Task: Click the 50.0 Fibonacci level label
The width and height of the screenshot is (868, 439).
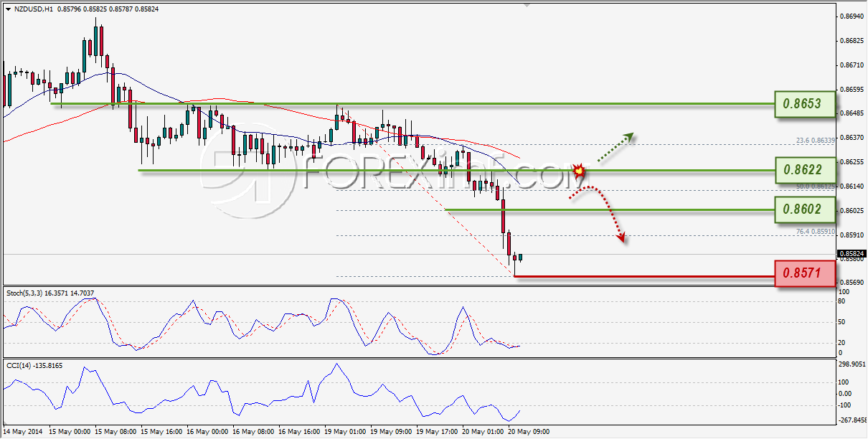Action: pyautogui.click(x=816, y=187)
